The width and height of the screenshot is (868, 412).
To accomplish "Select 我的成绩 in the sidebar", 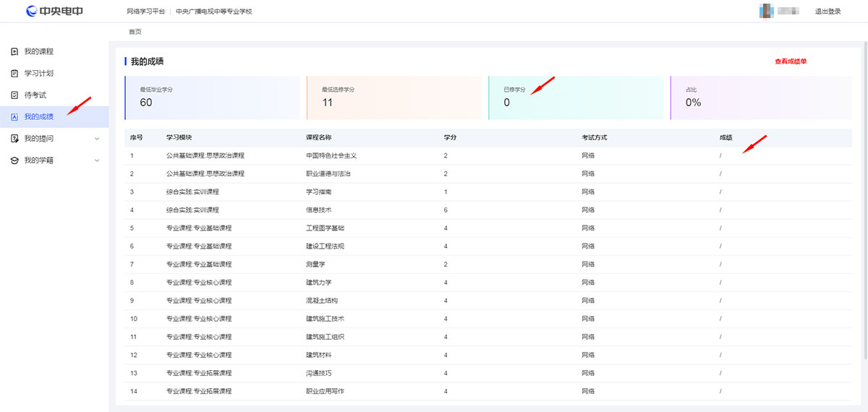I will tap(54, 116).
